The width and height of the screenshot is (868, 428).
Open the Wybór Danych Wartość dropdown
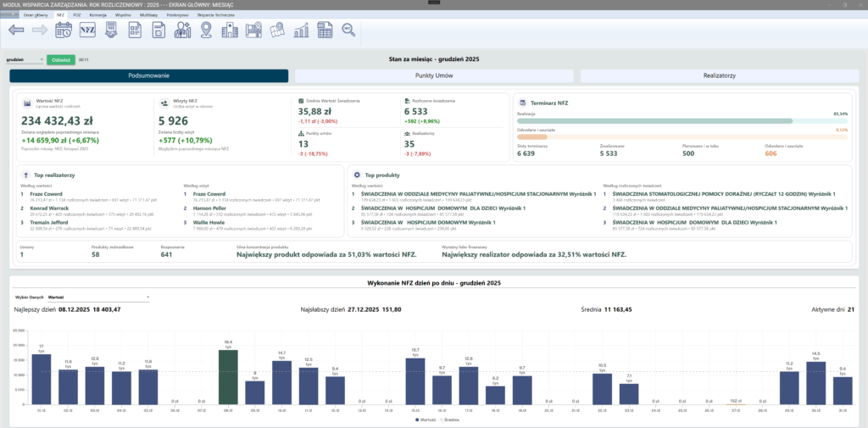pos(98,297)
